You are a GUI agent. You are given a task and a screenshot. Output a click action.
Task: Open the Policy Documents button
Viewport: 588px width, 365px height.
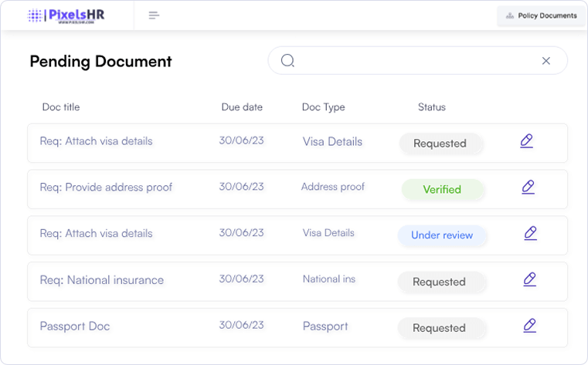[x=540, y=15]
